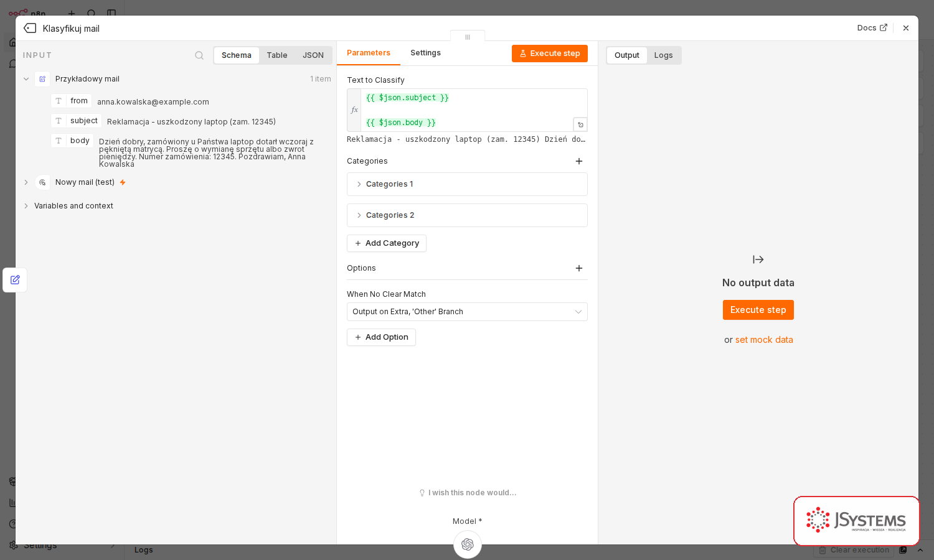Switch input view to JSON
This screenshot has width=934, height=560.
click(x=313, y=55)
